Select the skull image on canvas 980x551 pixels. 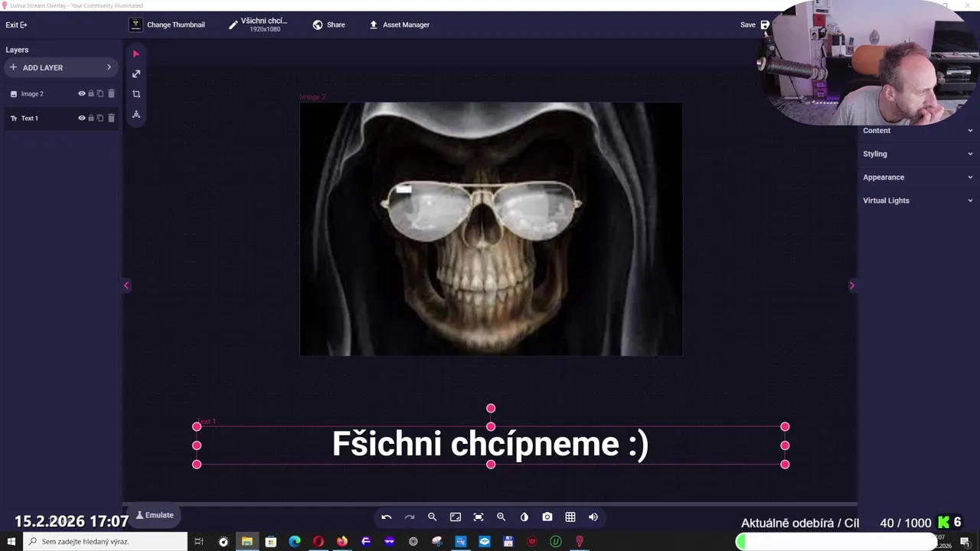[x=491, y=229]
